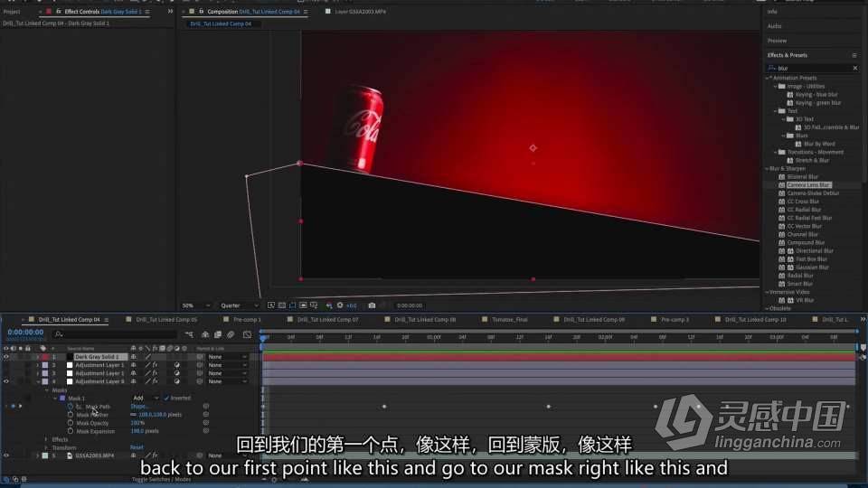Toggle fx switch on Adjustment Layer 9
Screen dimensions: 868x488
[x=155, y=381]
